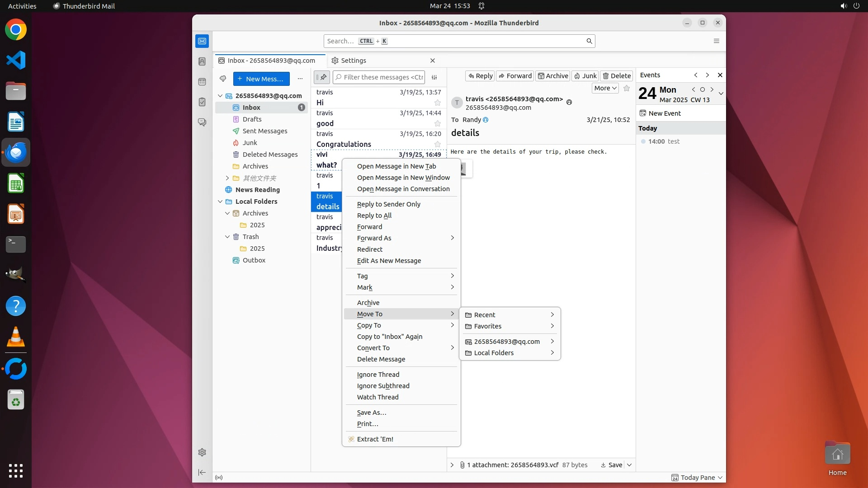Viewport: 868px width, 488px height.
Task: Open the Thunderbird app menu hamburger
Action: 716,41
